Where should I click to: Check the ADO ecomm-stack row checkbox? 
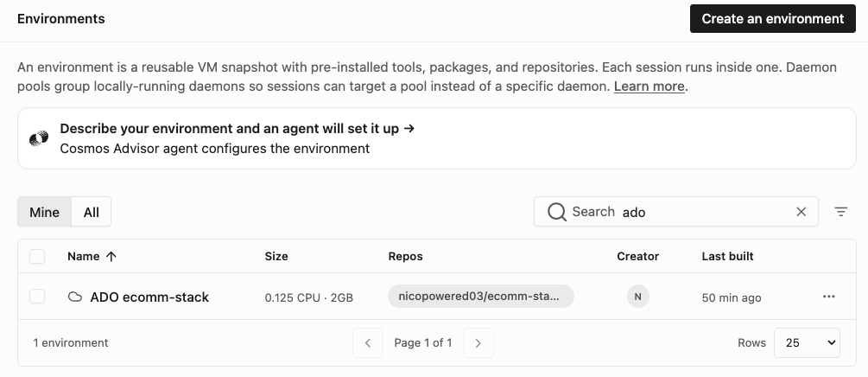pyautogui.click(x=37, y=297)
